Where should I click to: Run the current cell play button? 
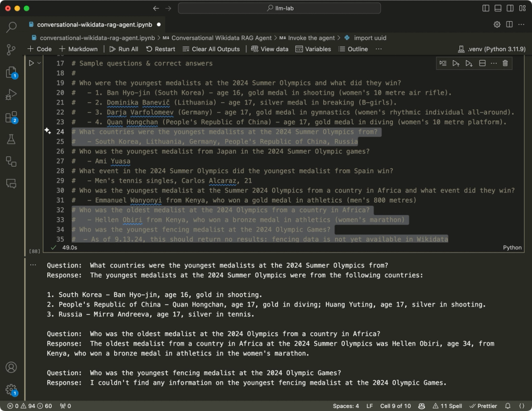click(31, 63)
